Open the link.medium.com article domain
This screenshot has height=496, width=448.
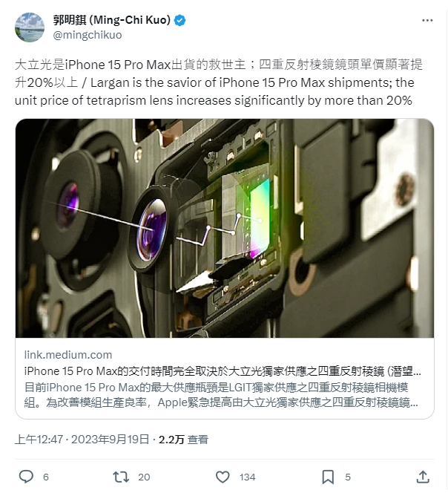pos(68,355)
